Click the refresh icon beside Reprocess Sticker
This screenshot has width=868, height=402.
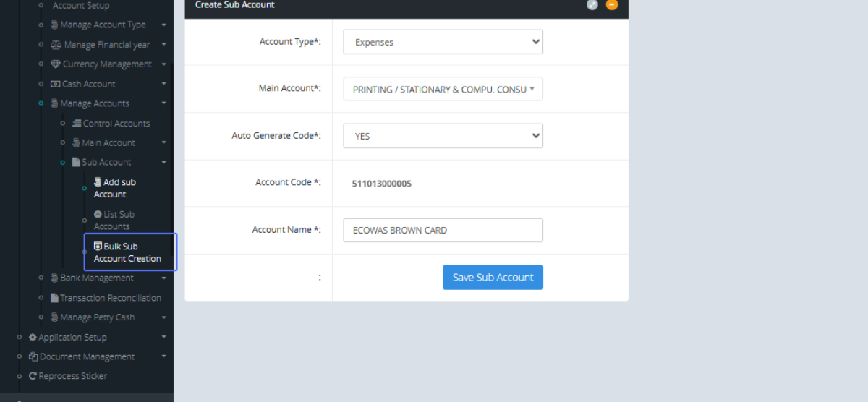(33, 376)
